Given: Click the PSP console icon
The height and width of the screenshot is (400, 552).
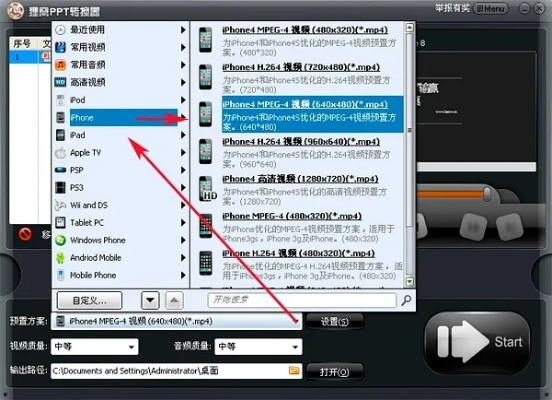Looking at the screenshot, I should pyautogui.click(x=61, y=170).
